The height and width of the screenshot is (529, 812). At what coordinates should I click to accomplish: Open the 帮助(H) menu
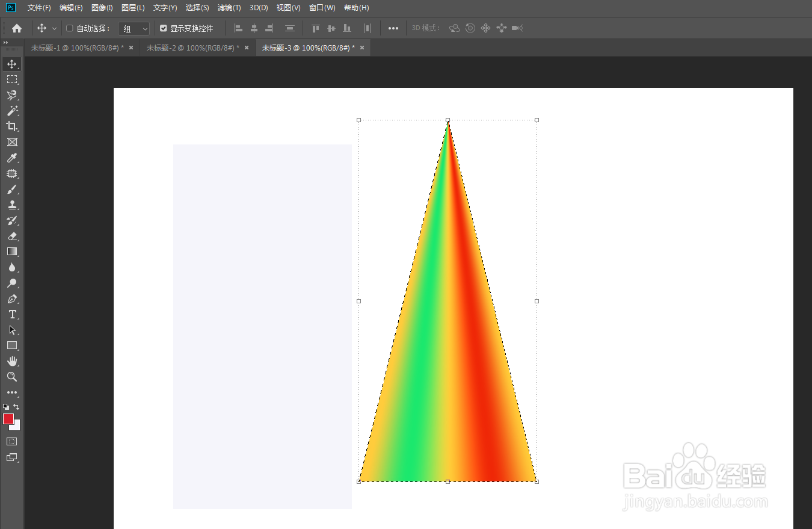[x=357, y=8]
